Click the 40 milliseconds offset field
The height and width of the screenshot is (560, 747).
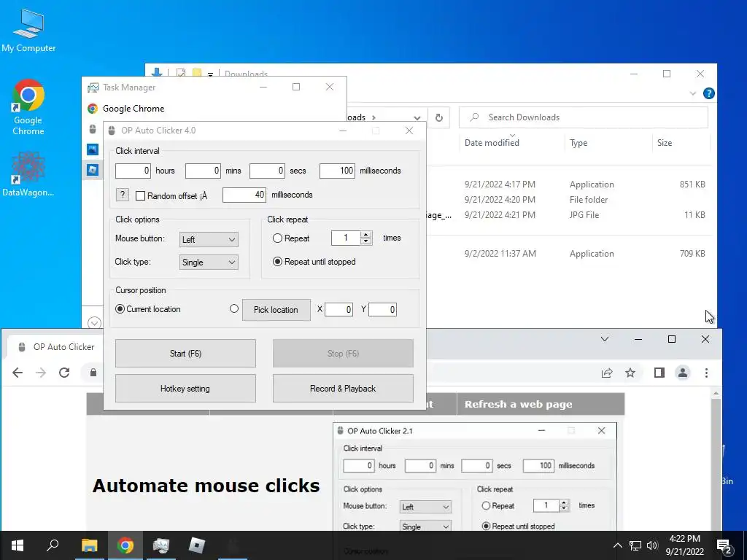(x=244, y=195)
